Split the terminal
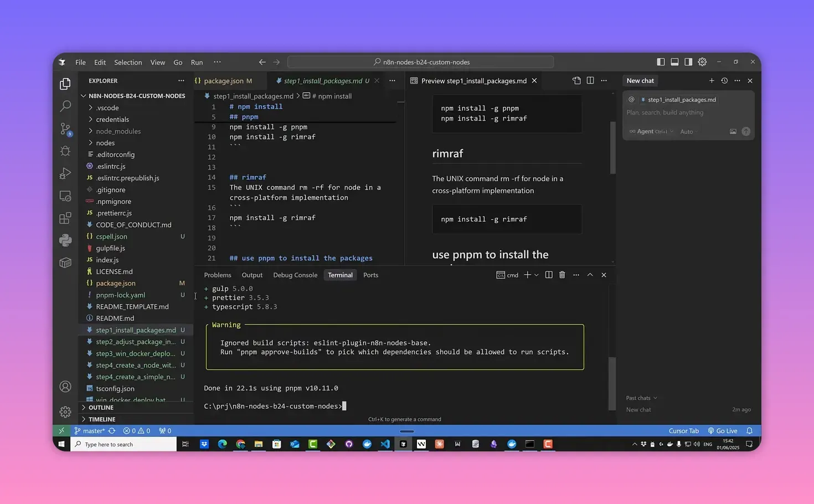This screenshot has height=504, width=814. [x=548, y=274]
